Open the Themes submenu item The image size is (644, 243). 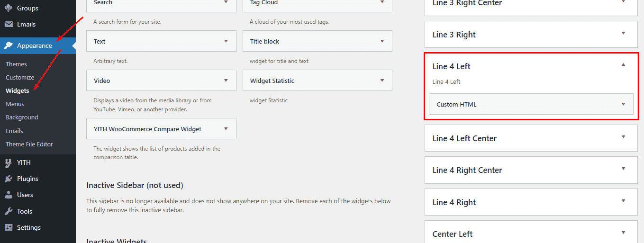pos(16,64)
